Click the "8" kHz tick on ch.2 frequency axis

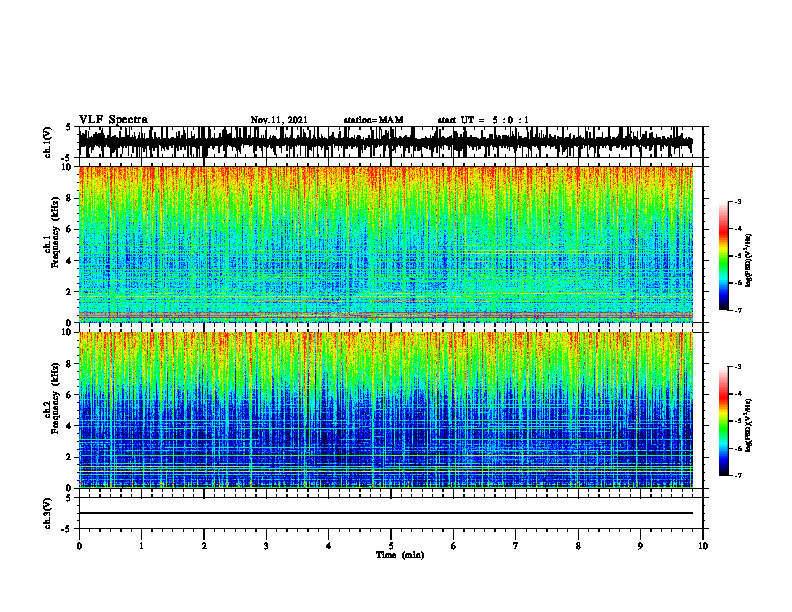(x=69, y=364)
